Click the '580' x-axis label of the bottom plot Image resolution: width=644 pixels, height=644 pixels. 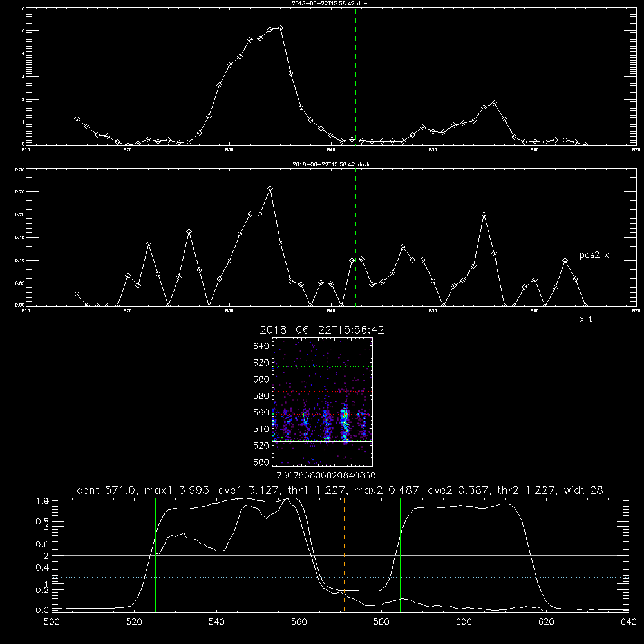(381, 622)
